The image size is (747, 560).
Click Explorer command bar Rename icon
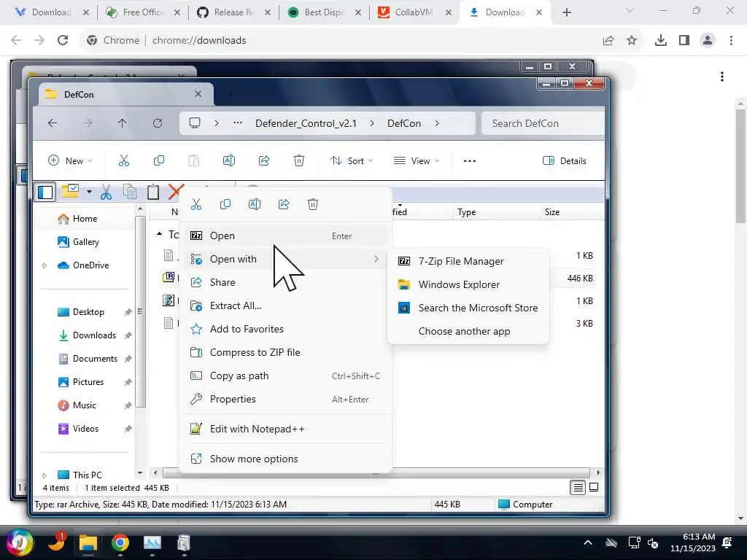pyautogui.click(x=228, y=161)
